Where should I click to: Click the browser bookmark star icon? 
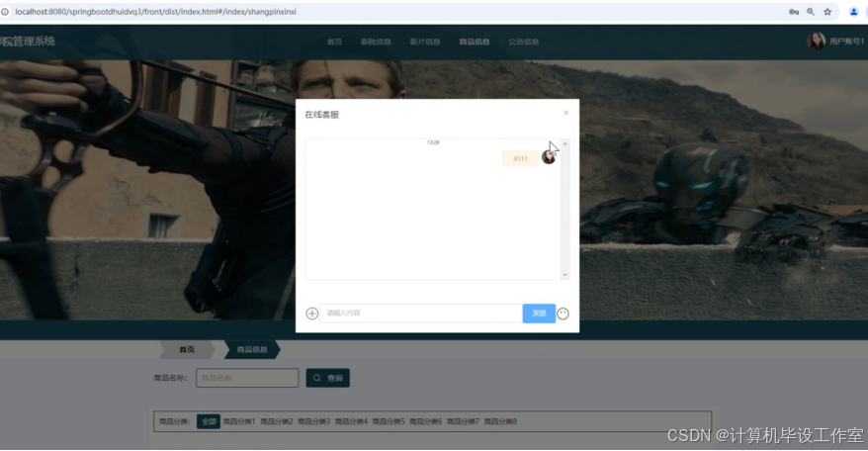click(x=827, y=12)
